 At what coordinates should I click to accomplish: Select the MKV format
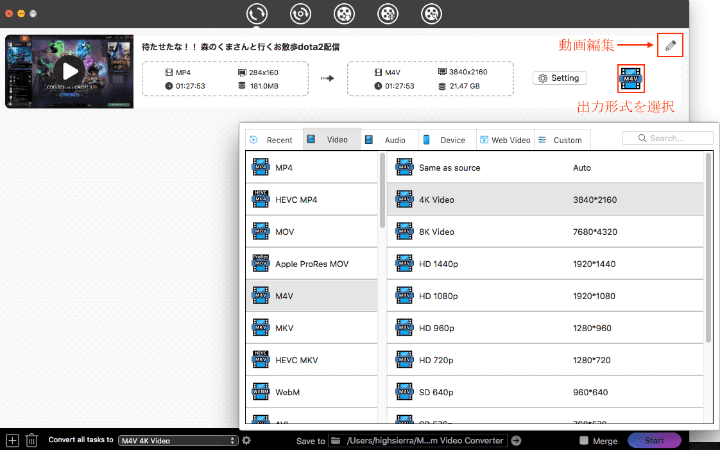point(312,328)
